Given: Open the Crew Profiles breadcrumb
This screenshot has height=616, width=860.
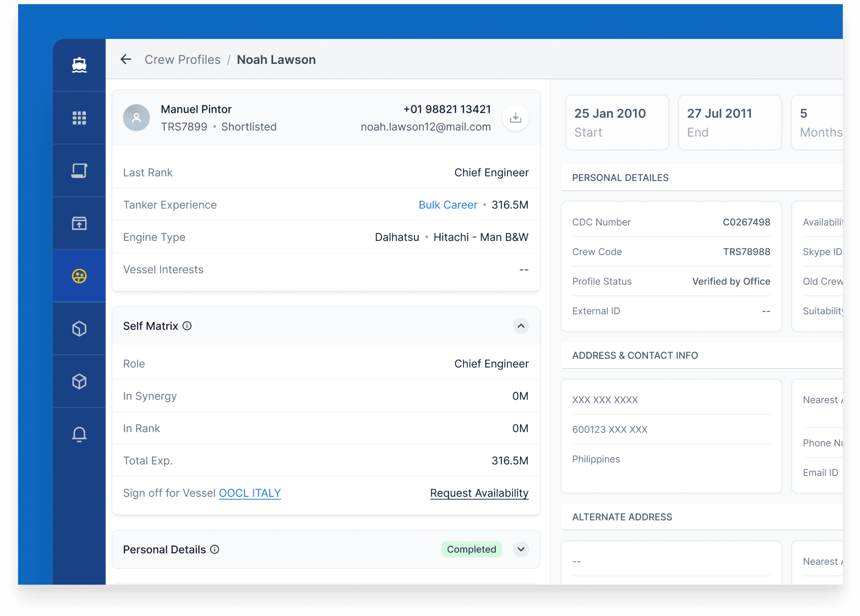Looking at the screenshot, I should (182, 60).
